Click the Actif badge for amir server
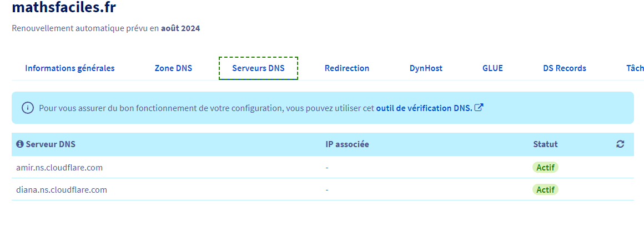Viewport: 644px width, 226px height. click(x=545, y=167)
